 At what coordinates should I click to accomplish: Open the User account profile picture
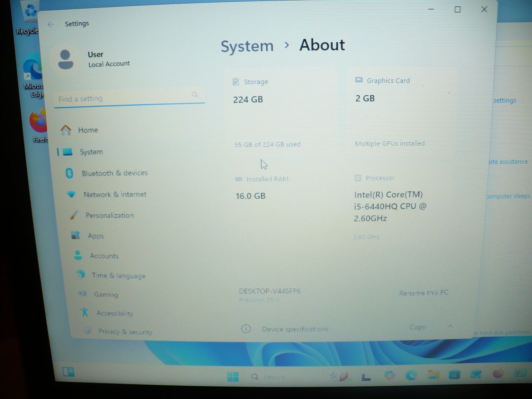pyautogui.click(x=66, y=60)
